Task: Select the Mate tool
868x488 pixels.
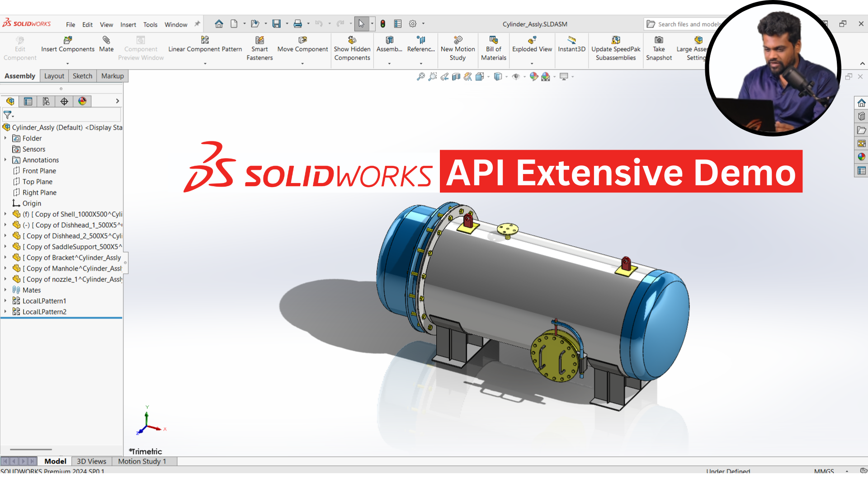Action: 106,44
